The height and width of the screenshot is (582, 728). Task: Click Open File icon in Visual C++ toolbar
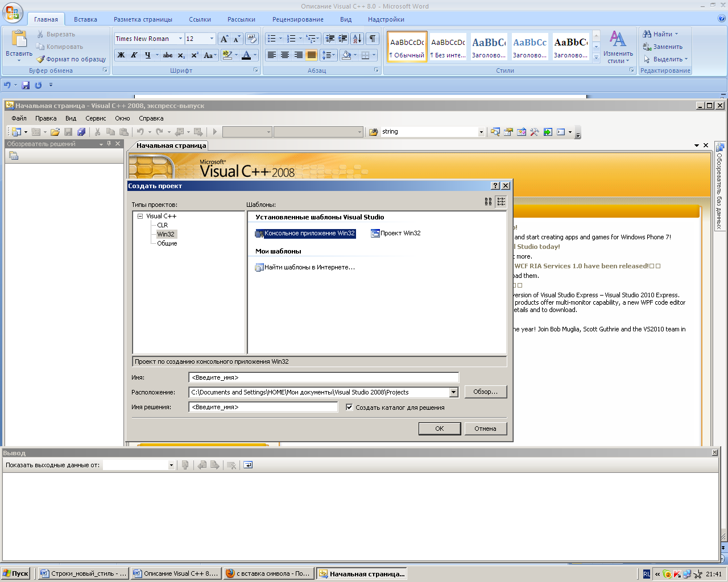[x=55, y=132]
